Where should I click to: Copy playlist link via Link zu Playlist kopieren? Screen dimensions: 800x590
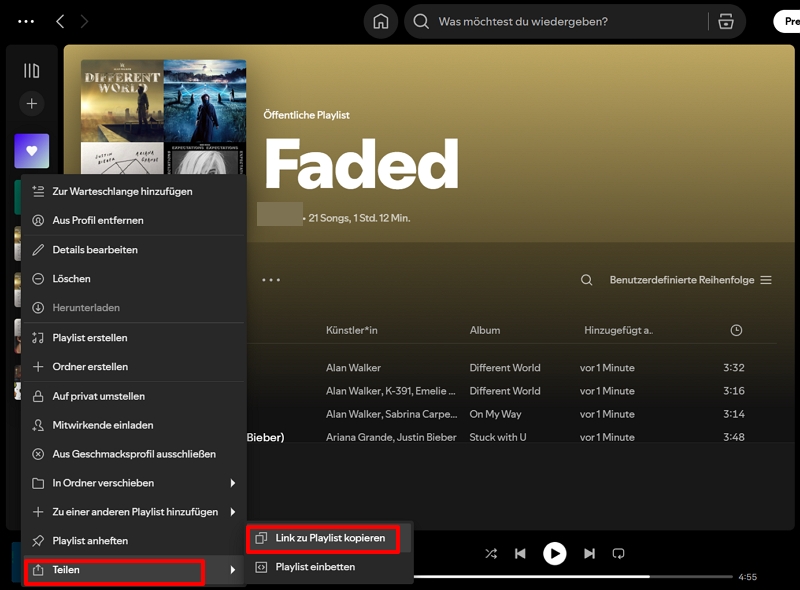tap(331, 536)
